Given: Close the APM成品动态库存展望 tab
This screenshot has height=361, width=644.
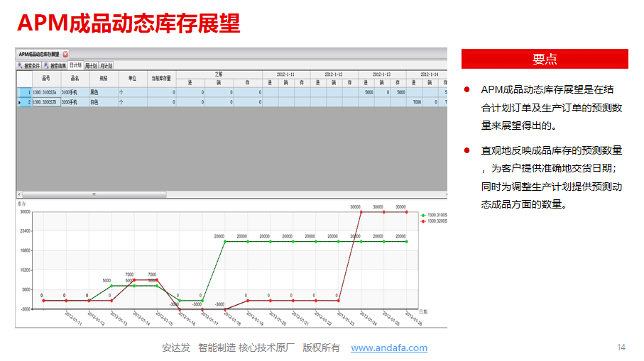Looking at the screenshot, I should coord(65,54).
